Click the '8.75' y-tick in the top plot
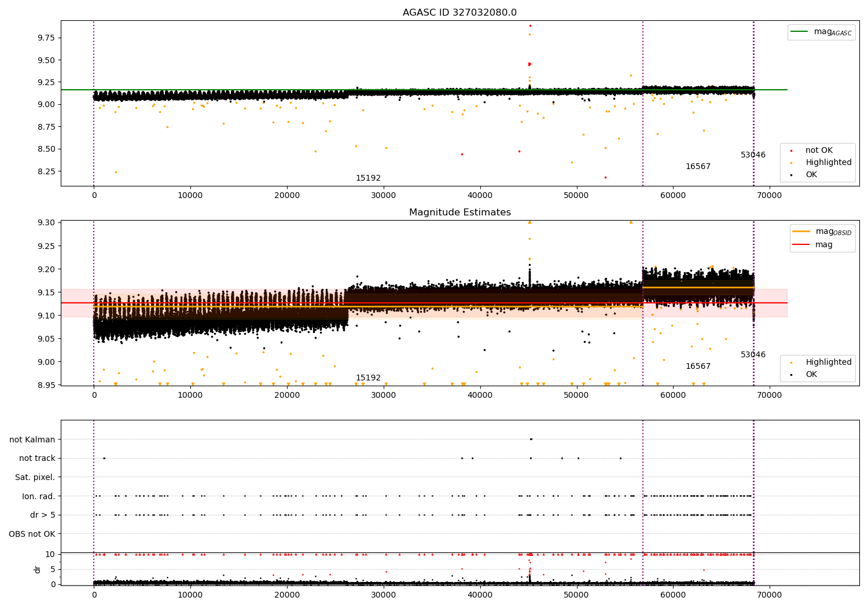 [x=47, y=127]
